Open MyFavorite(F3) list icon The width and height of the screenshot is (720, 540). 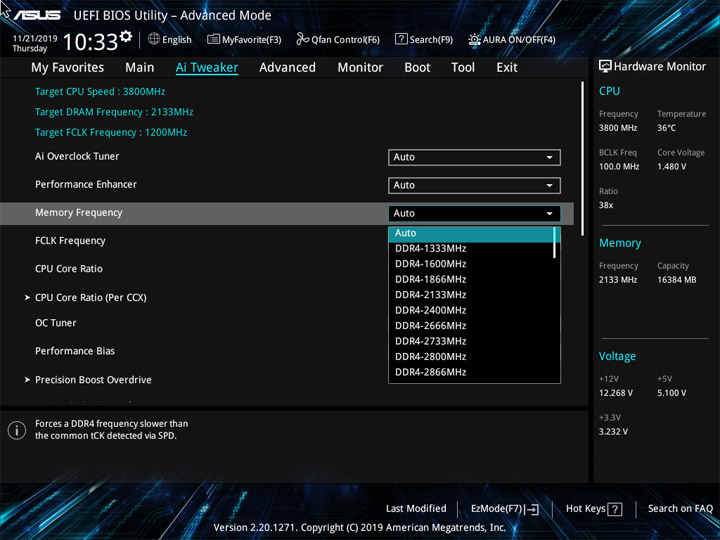click(x=213, y=39)
